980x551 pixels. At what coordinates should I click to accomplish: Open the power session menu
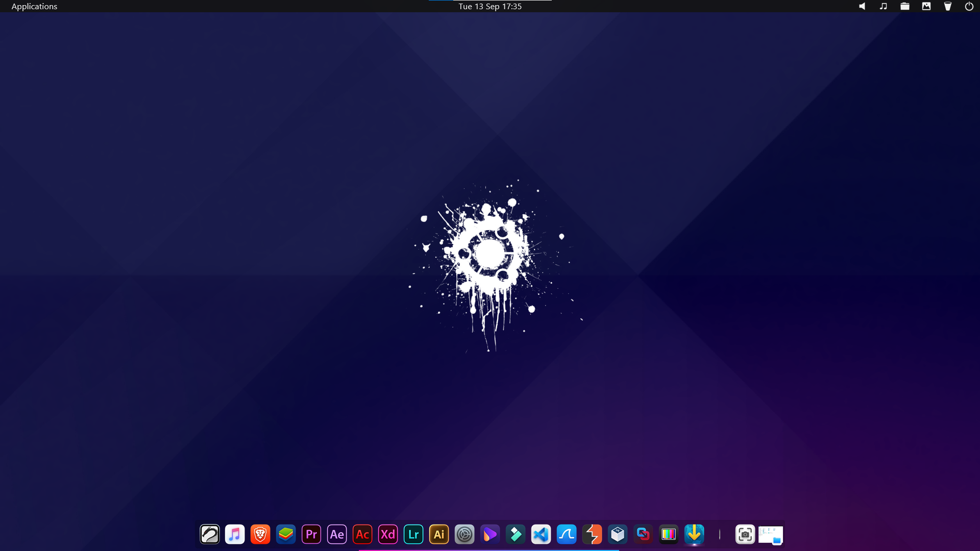(x=969, y=6)
